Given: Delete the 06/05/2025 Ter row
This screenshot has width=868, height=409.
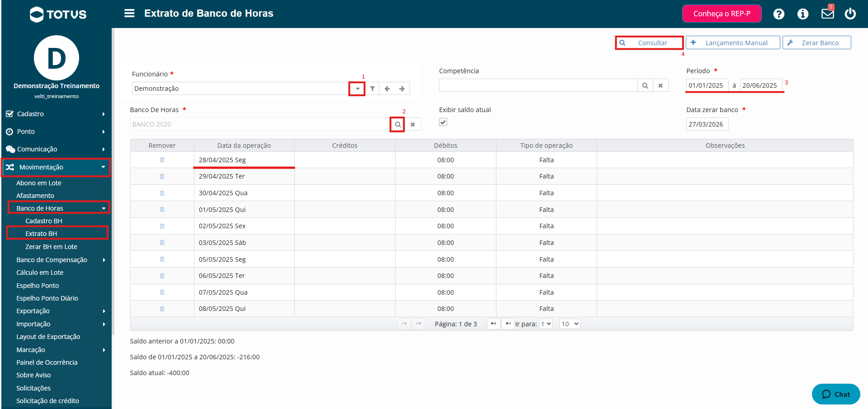Looking at the screenshot, I should (x=162, y=276).
